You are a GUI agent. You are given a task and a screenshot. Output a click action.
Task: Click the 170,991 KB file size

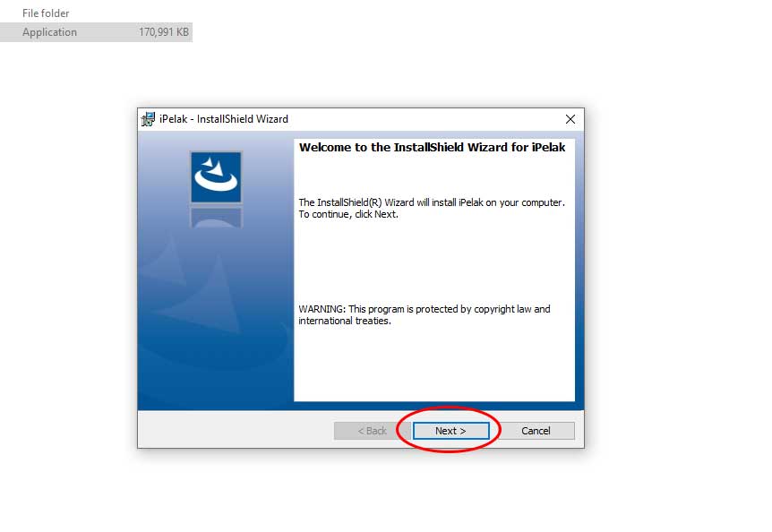coord(164,32)
